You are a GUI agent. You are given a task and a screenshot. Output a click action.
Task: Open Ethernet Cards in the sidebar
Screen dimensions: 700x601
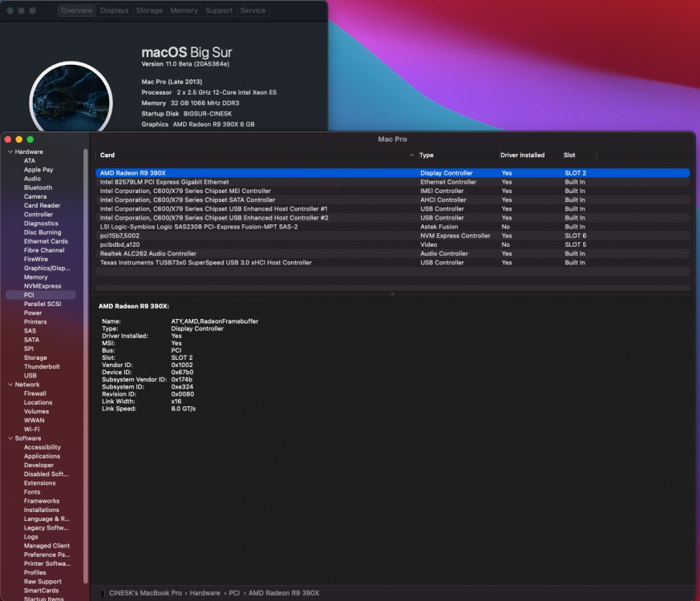click(46, 241)
